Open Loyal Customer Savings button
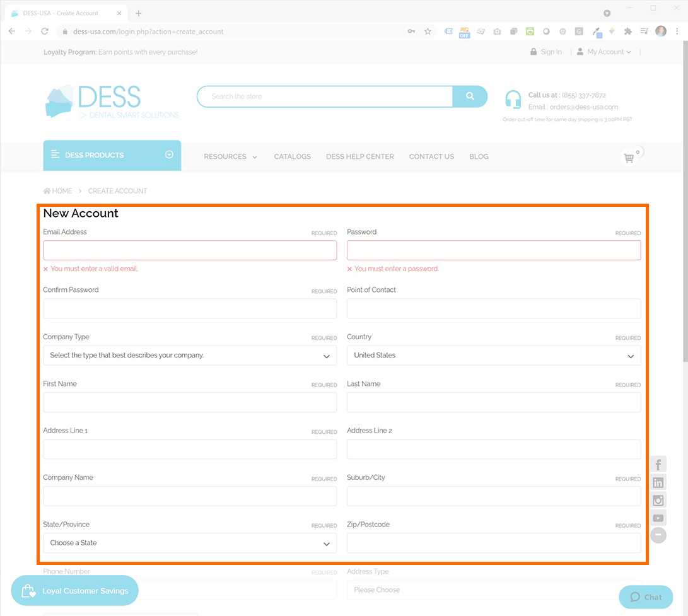 tap(74, 591)
